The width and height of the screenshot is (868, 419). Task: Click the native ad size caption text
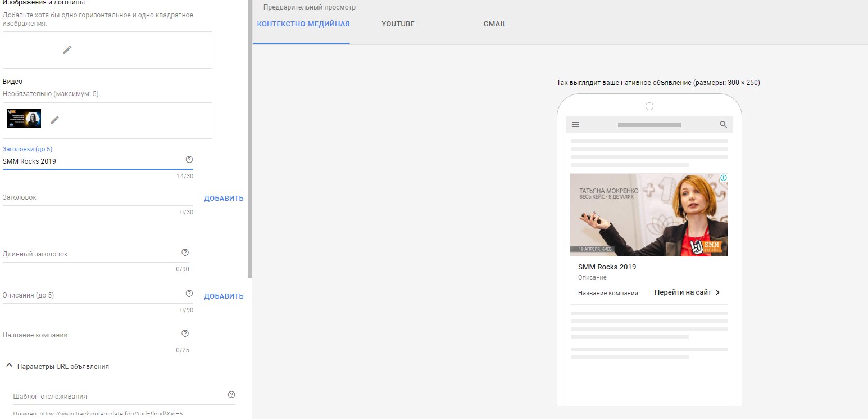[x=658, y=83]
